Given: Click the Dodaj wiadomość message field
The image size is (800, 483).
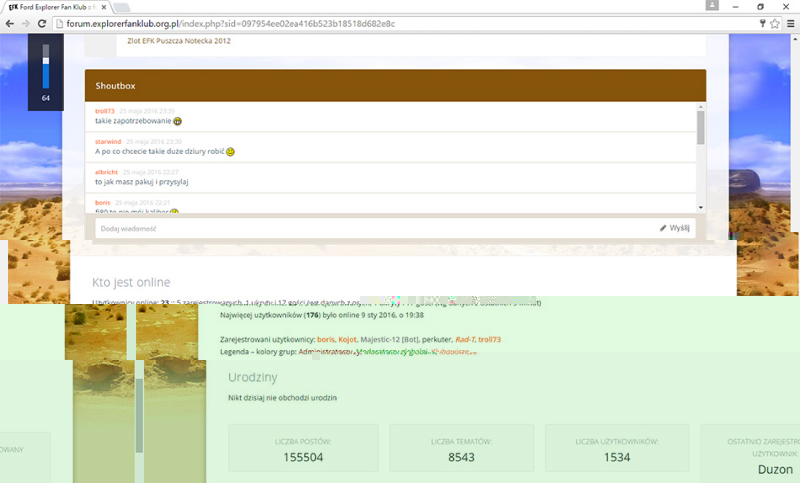Looking at the screenshot, I should [376, 228].
